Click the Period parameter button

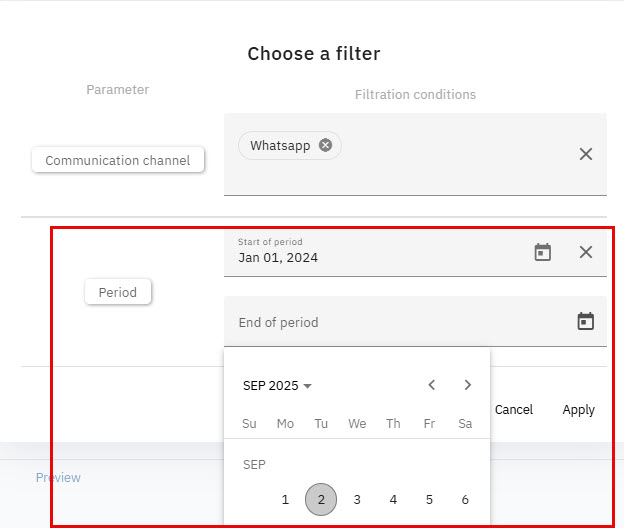coord(118,293)
